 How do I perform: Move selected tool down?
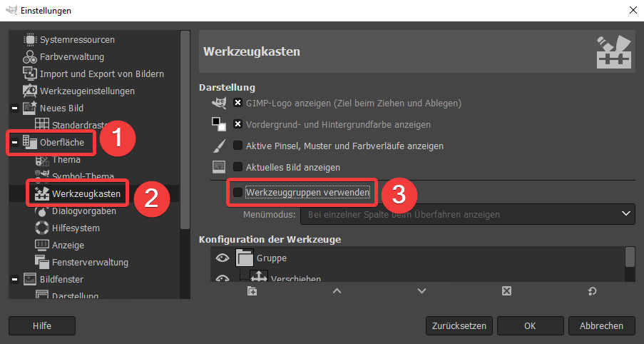coord(421,291)
